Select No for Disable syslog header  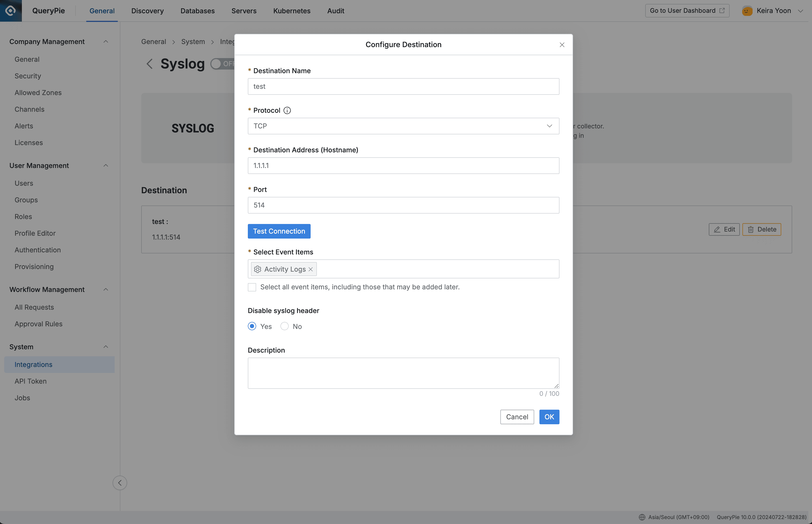coord(285,326)
